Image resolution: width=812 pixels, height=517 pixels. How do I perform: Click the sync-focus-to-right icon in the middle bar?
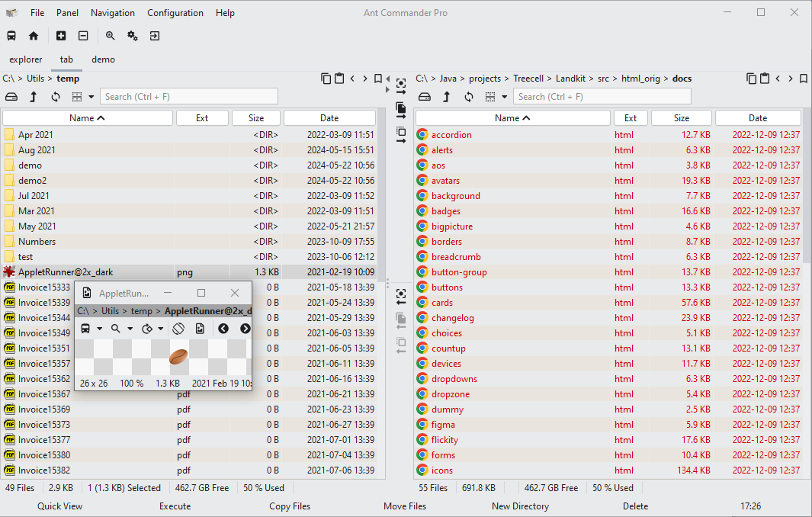[x=401, y=86]
